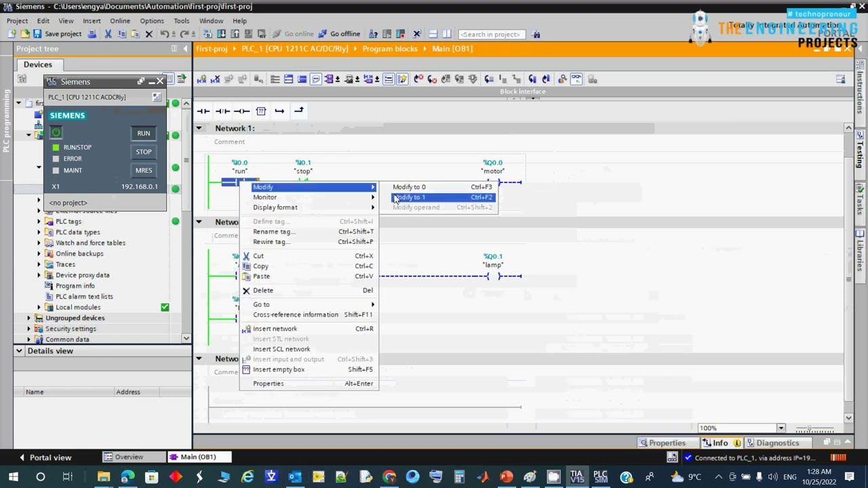Open the Options menu in menu bar

pyautogui.click(x=152, y=21)
